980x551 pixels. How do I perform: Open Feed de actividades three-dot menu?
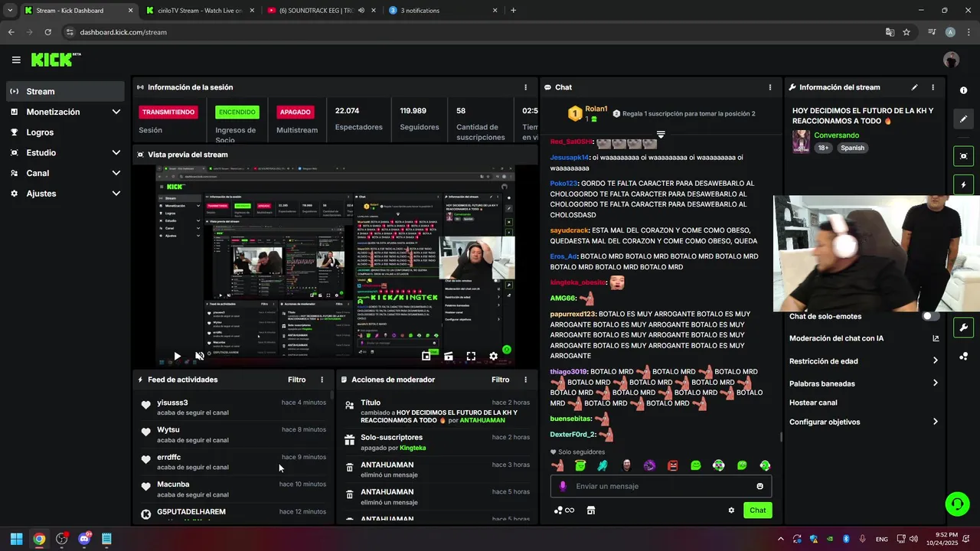[322, 380]
